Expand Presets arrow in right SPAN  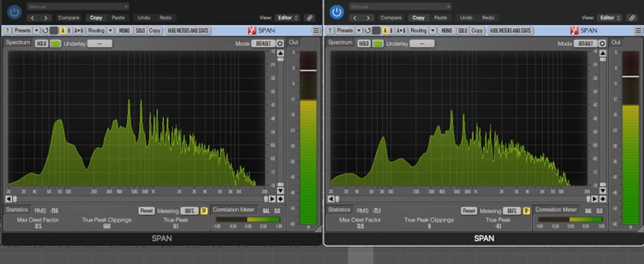(358, 31)
